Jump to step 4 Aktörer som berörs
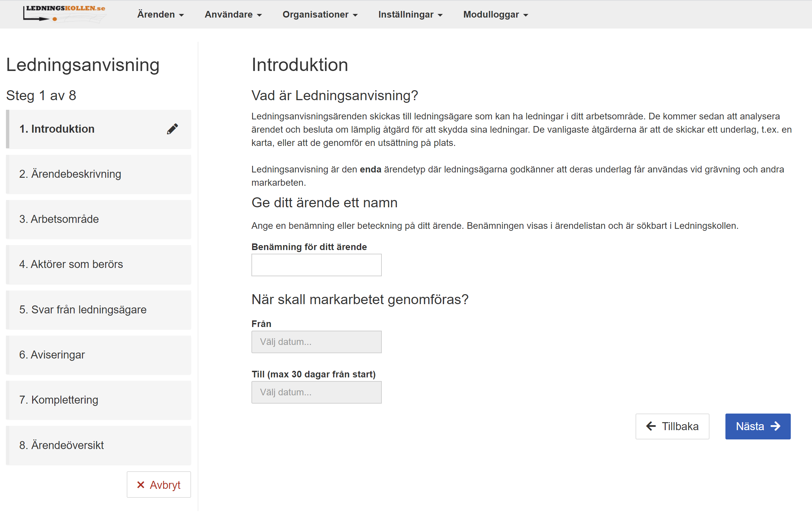Image resolution: width=812 pixels, height=522 pixels. coord(98,264)
